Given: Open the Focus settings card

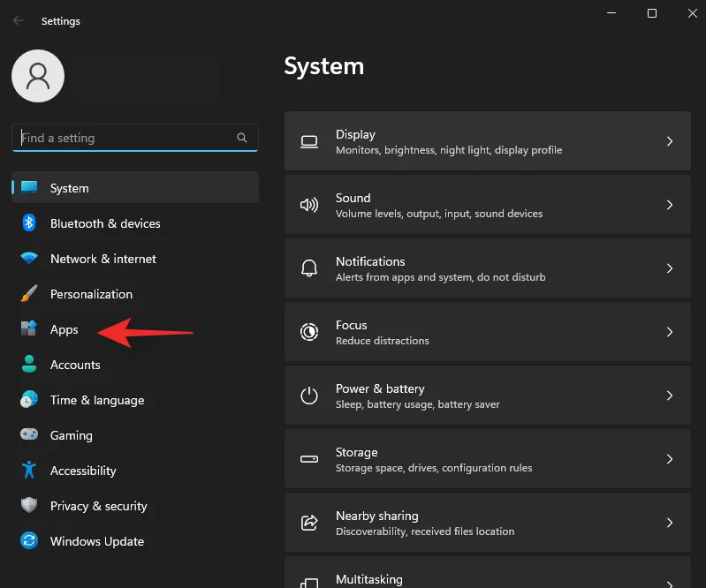Looking at the screenshot, I should 488,332.
